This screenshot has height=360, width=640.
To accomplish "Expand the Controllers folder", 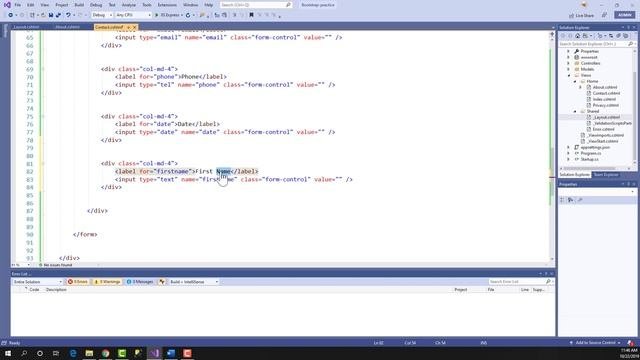I will [x=568, y=63].
